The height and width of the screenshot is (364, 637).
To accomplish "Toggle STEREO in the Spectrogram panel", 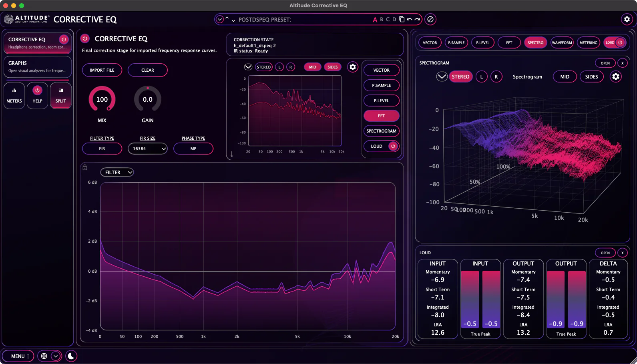I will click(461, 76).
